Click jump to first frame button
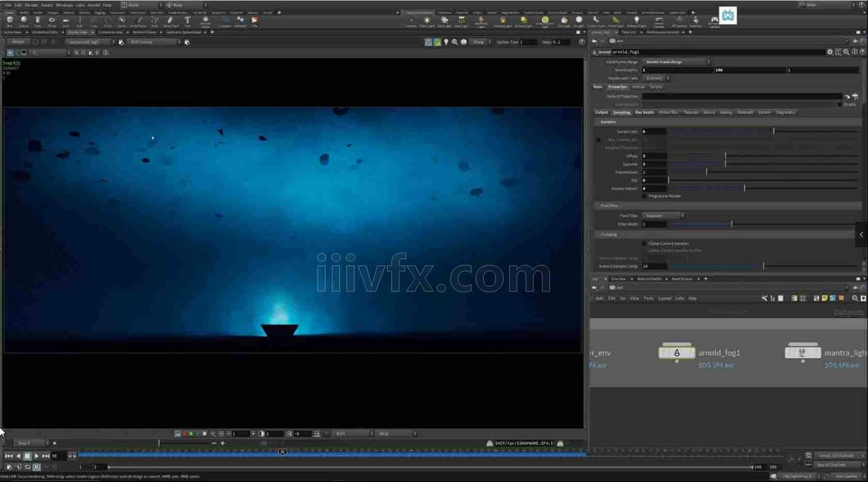The width and height of the screenshot is (868, 482). coord(9,456)
